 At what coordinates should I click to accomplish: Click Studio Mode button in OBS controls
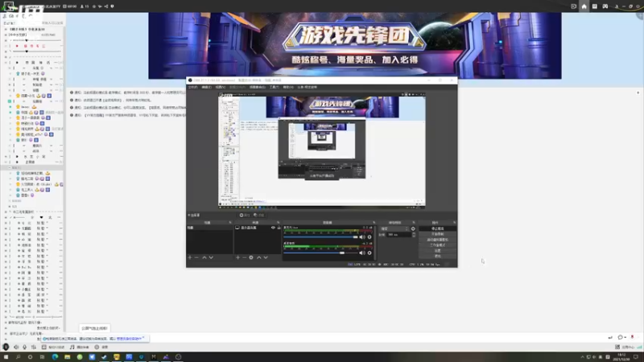pos(437,245)
